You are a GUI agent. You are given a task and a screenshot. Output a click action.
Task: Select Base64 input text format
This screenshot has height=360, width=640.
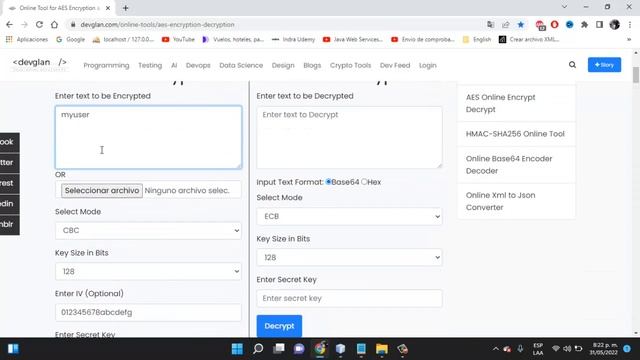pyautogui.click(x=329, y=182)
